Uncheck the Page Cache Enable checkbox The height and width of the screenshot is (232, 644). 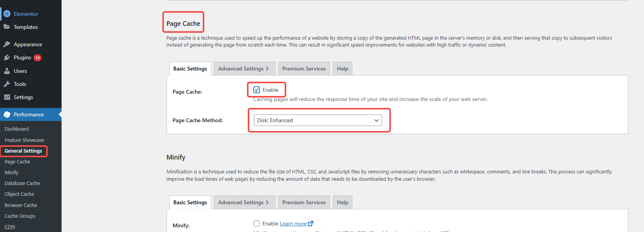257,90
